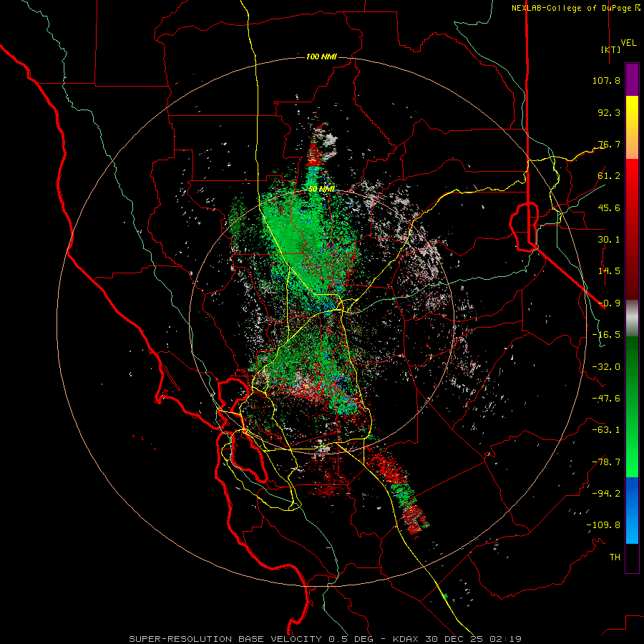644x644 pixels.
Task: Click the 45.6 legend value
Action: (x=609, y=208)
